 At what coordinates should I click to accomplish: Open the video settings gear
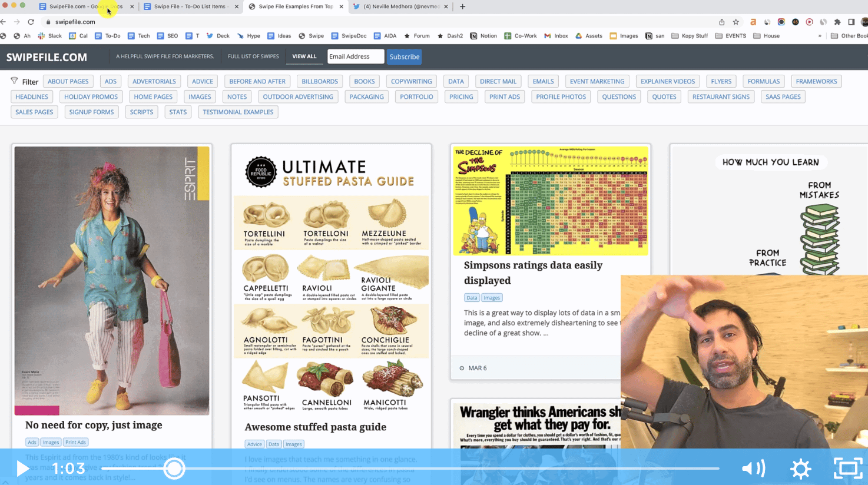pyautogui.click(x=801, y=469)
